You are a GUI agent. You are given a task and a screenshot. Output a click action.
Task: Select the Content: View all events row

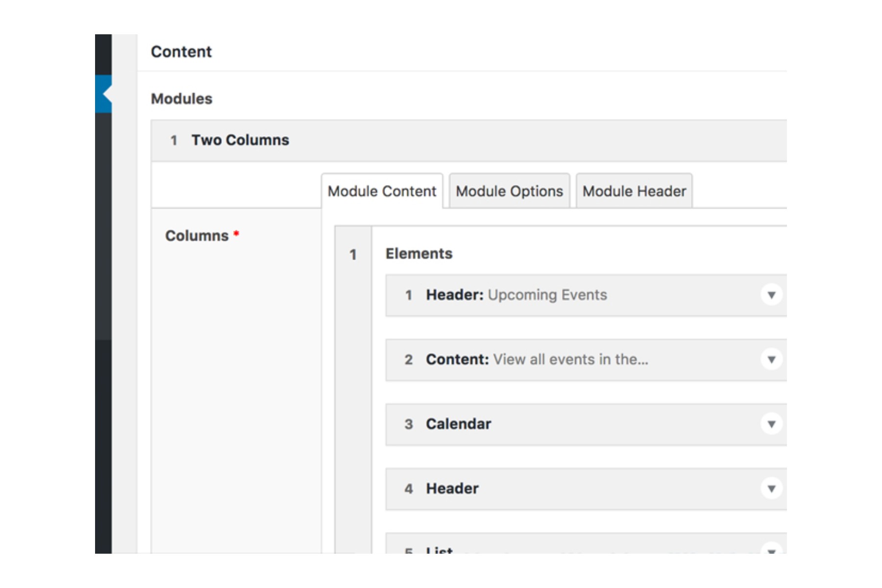coord(586,360)
